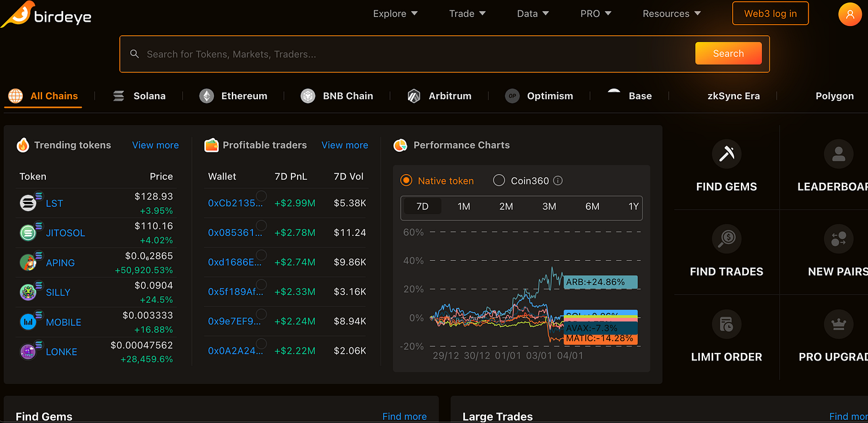Select the Polygon chain tab
The image size is (868, 423).
(x=835, y=96)
